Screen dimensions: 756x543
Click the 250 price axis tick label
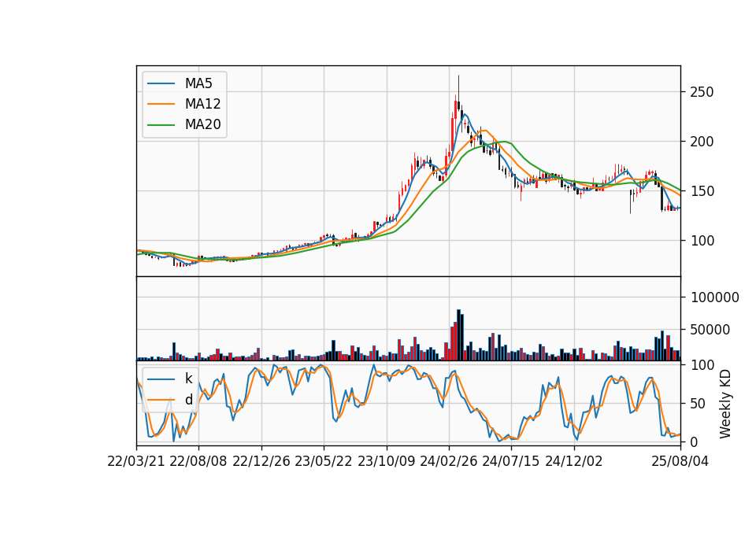(x=702, y=92)
